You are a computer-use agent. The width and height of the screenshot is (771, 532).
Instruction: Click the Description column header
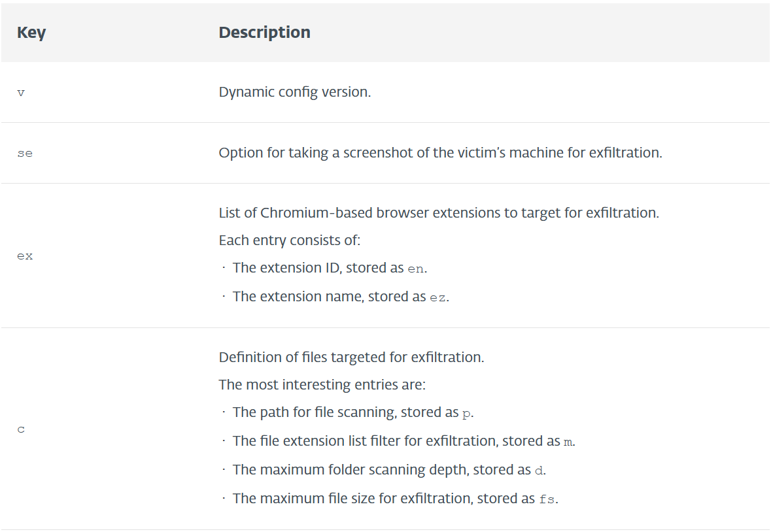pos(265,33)
